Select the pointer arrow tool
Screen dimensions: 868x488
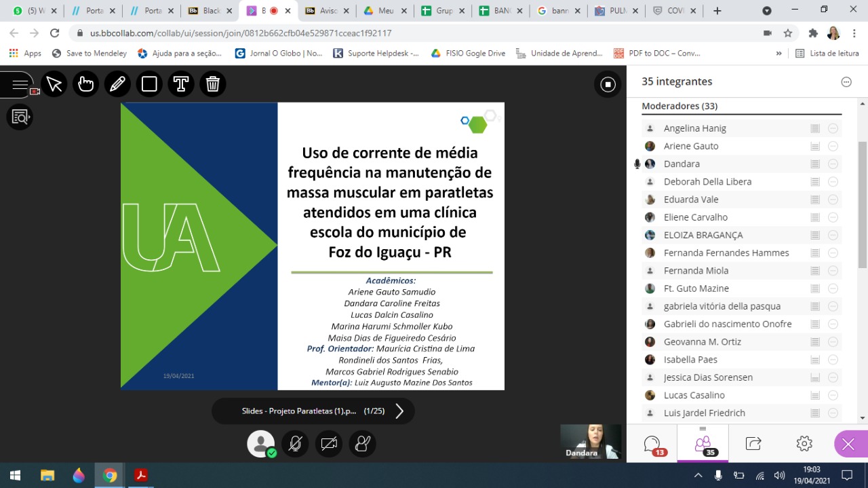tap(54, 84)
